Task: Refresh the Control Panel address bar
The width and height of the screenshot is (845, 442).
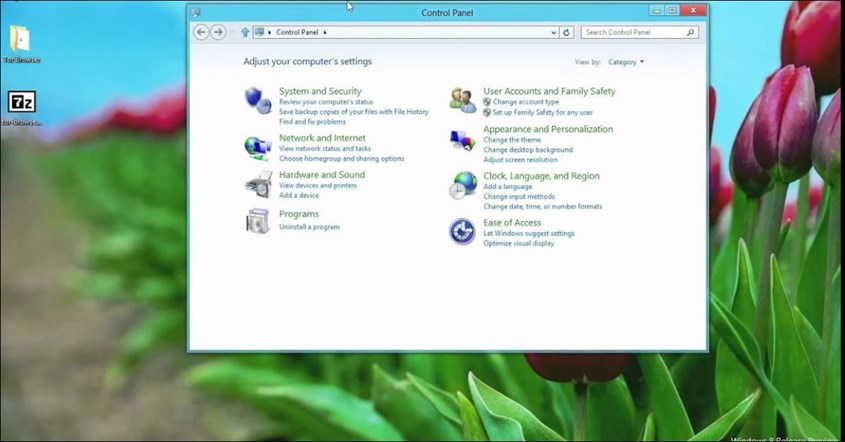Action: [x=566, y=32]
